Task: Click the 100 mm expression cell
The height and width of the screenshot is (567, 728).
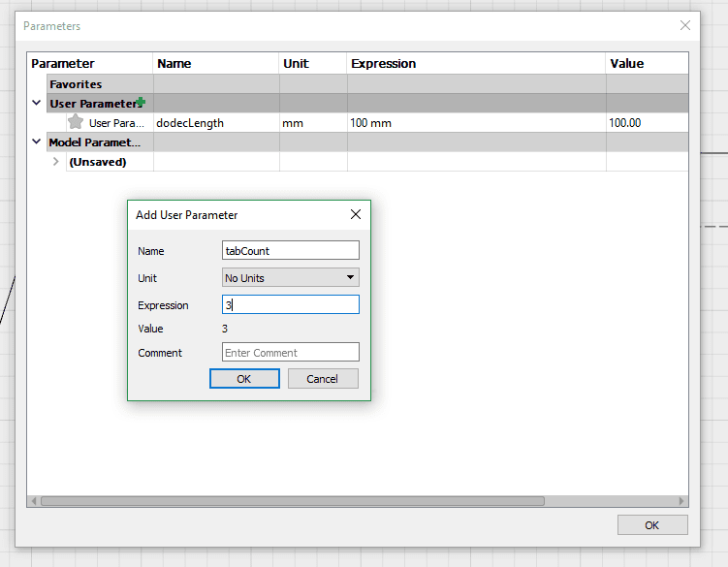Action: click(477, 122)
